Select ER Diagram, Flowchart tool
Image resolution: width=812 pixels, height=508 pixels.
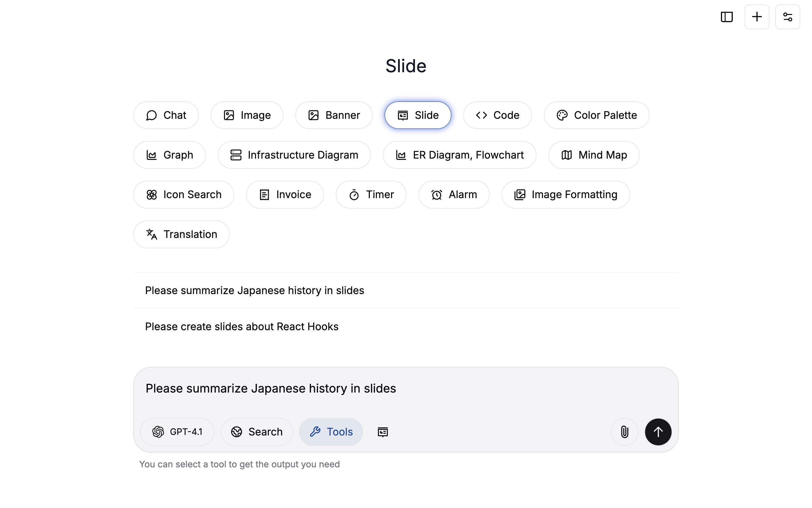(459, 155)
